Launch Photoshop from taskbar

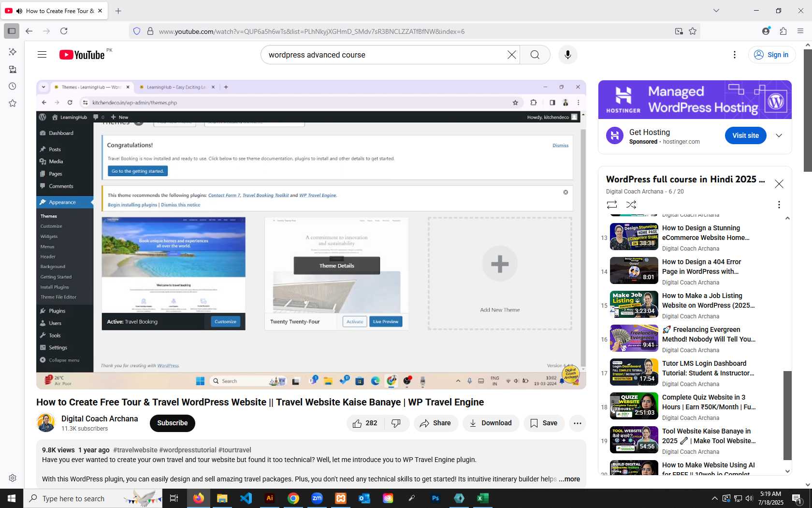[435, 498]
